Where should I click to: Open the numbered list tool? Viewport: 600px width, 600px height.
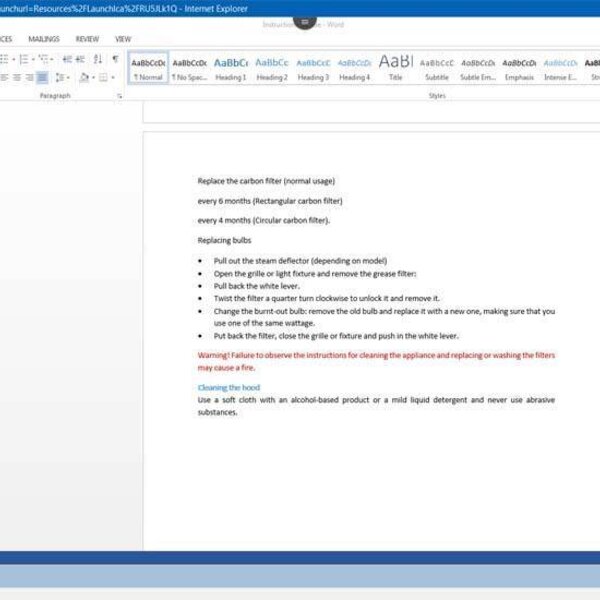[x=24, y=59]
